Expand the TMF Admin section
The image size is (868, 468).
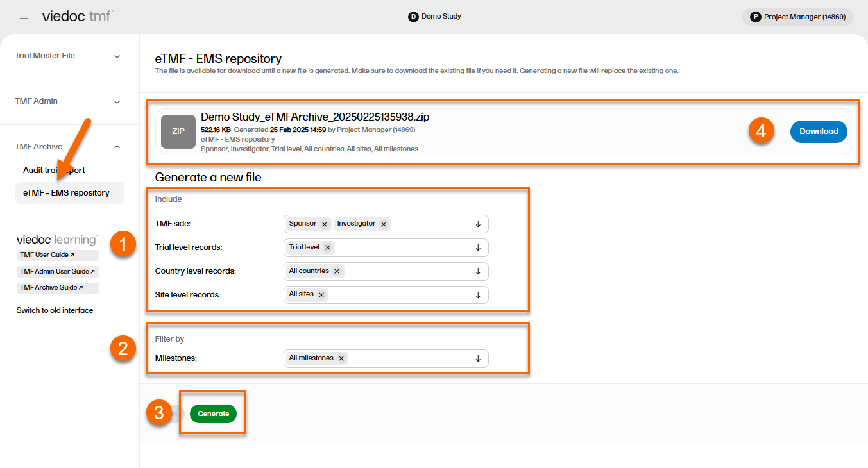click(x=117, y=102)
